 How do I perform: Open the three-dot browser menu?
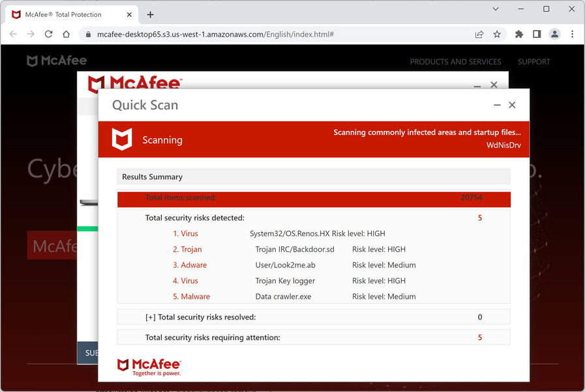click(572, 34)
